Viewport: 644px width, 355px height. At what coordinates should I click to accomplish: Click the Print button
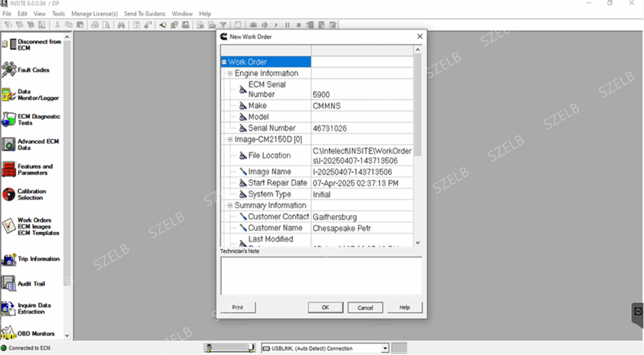point(238,308)
